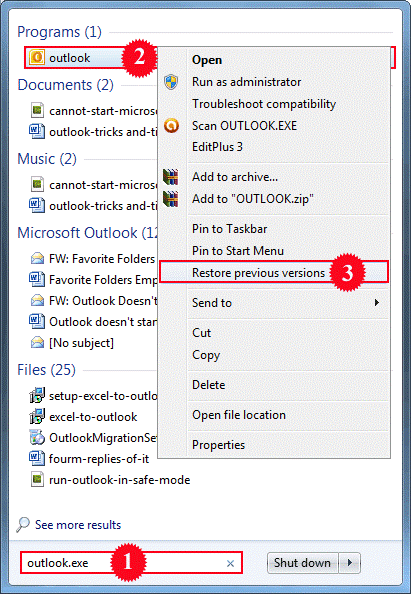Expand the Send to submenu arrow
This screenshot has width=411, height=594.
(x=377, y=303)
